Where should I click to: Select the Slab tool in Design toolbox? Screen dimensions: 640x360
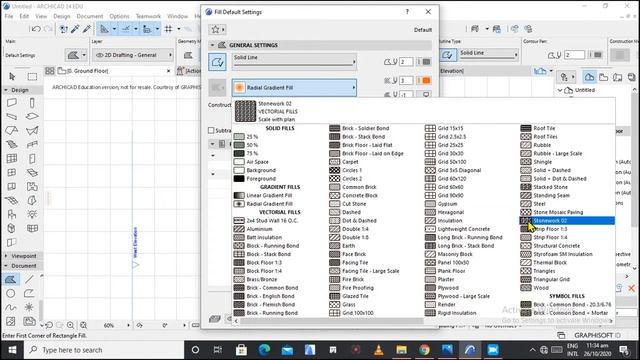pos(32,116)
